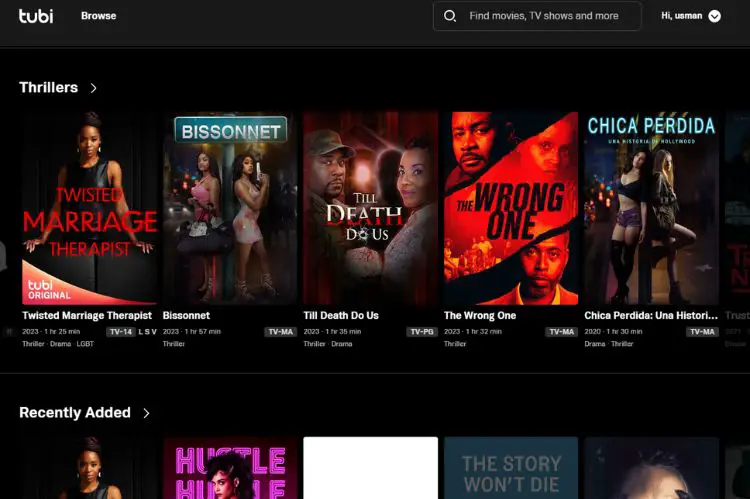Click the 2020 · 1 hr 30 min text

tap(613, 332)
